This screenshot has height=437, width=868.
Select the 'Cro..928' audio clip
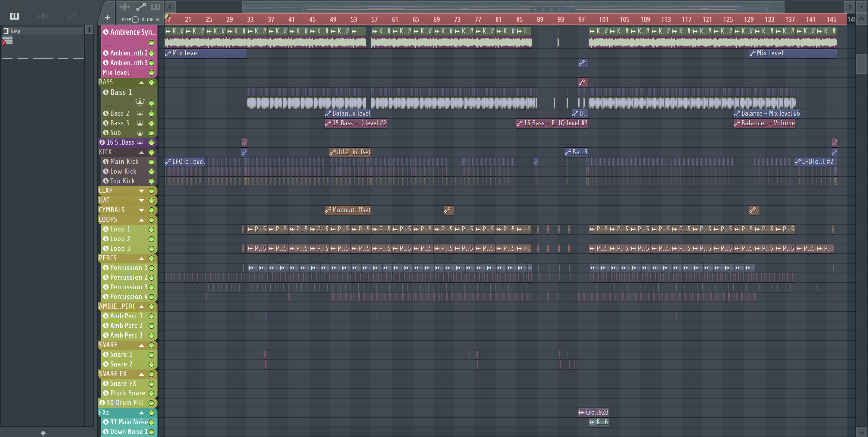click(593, 412)
